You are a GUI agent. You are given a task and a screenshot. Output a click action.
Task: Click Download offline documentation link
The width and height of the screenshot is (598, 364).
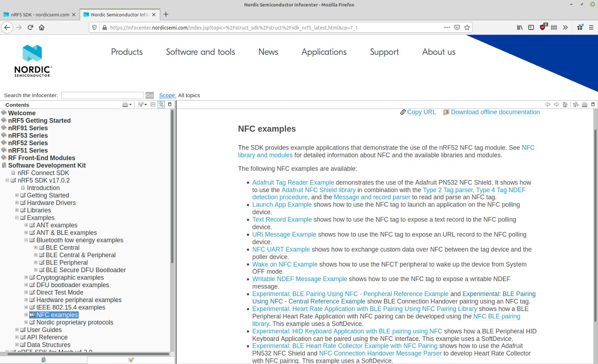point(495,112)
